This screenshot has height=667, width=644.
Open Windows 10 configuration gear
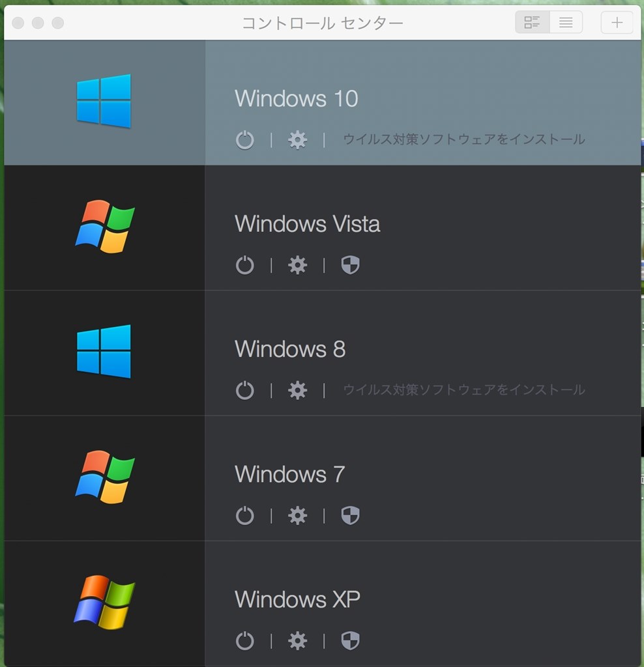pyautogui.click(x=297, y=139)
